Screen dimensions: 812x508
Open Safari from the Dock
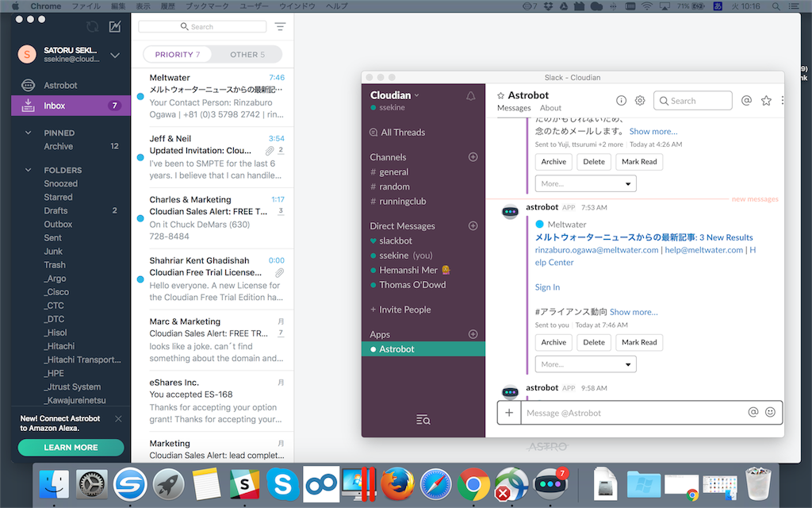[x=435, y=483]
